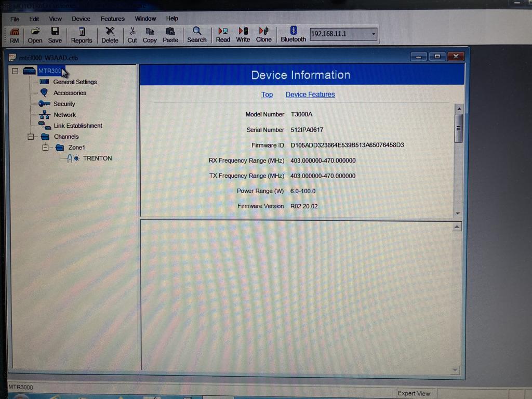This screenshot has height=399, width=532.
Task: Click the Device Information heading
Action: point(301,75)
